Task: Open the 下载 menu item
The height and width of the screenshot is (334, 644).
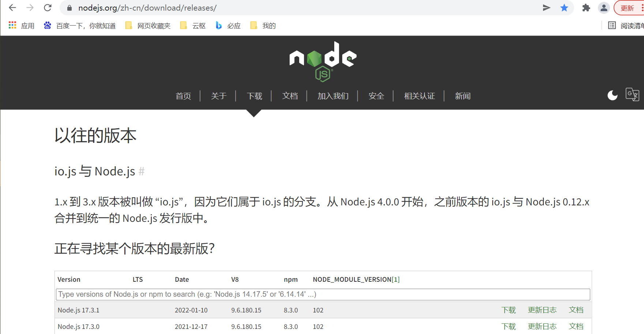Action: (x=254, y=96)
